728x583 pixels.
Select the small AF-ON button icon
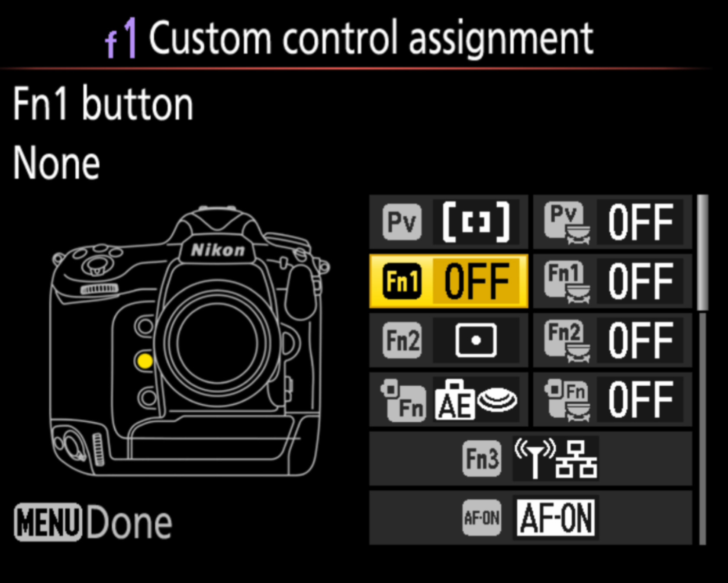click(482, 517)
